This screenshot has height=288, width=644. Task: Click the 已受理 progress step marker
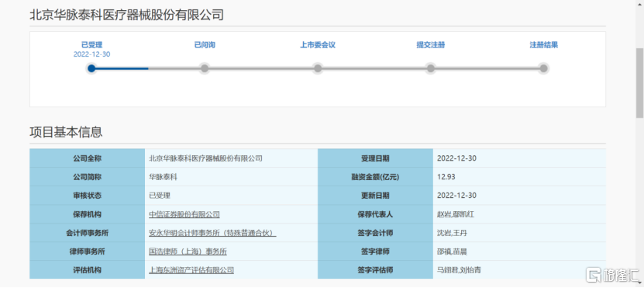pyautogui.click(x=91, y=68)
